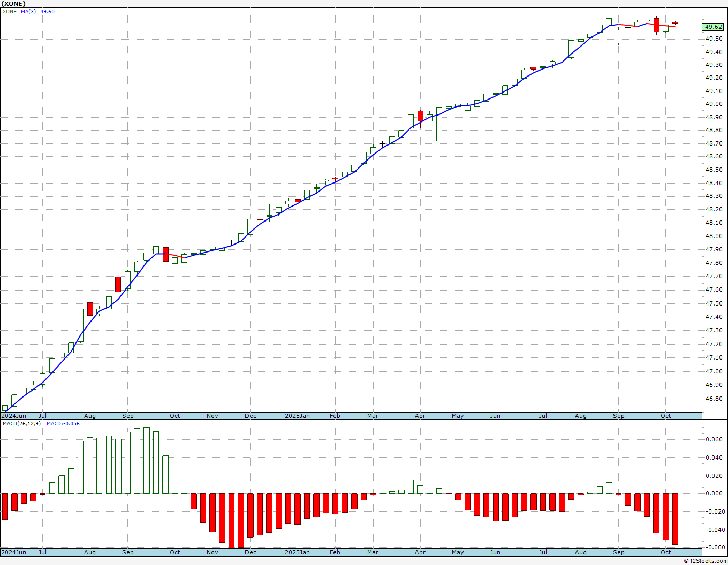
Task: Click the 2024Jun label on price timeline
Action: (13, 416)
